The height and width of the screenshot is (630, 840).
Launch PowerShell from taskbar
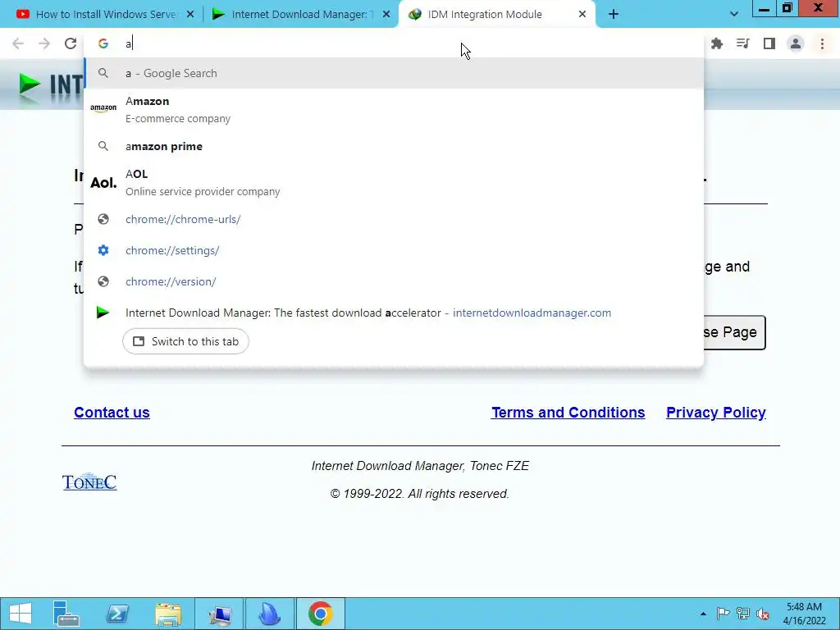(x=117, y=614)
